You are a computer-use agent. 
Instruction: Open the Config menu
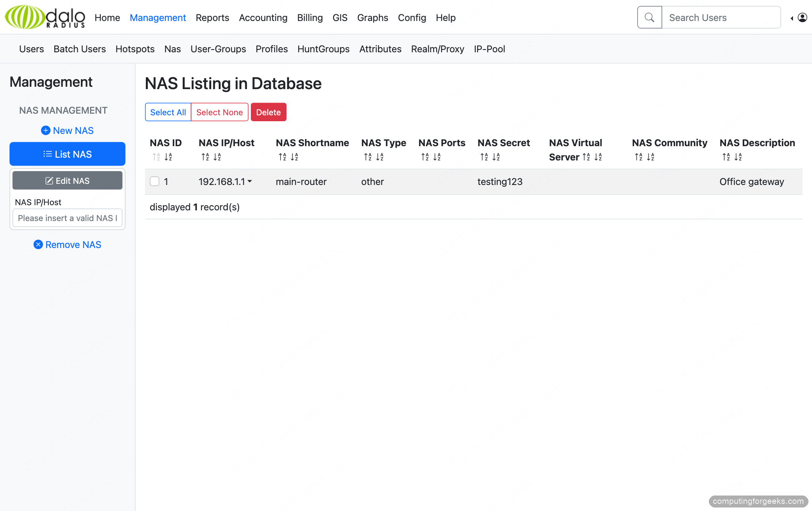click(x=412, y=18)
